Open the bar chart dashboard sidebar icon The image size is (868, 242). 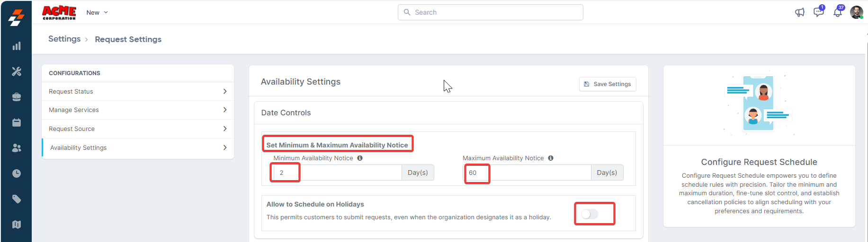click(17, 46)
